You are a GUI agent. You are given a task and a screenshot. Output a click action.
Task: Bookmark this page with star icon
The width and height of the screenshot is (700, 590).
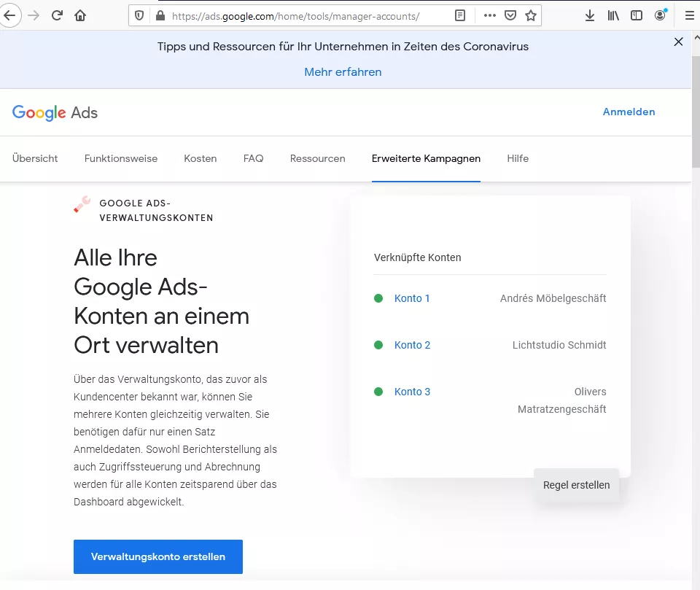click(x=530, y=15)
